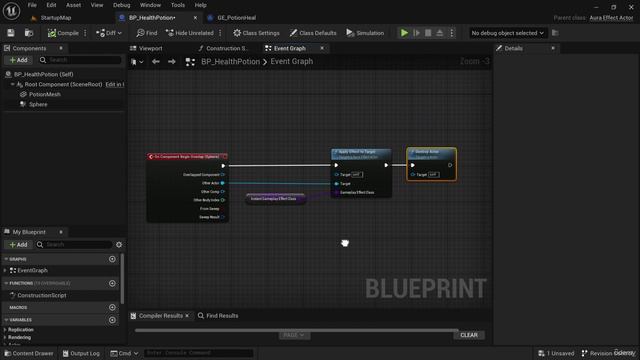Click the BP_HealthPotion breadcrumb
The image size is (640, 360).
point(230,62)
